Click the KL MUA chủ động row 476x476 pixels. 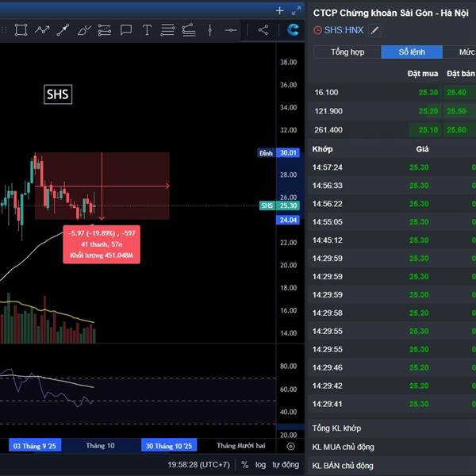pyautogui.click(x=392, y=447)
